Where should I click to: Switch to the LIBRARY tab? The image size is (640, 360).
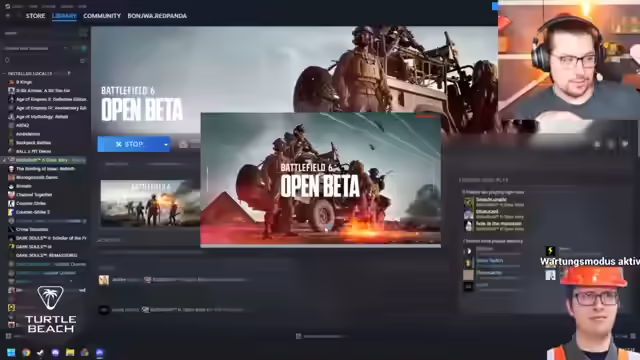point(64,16)
